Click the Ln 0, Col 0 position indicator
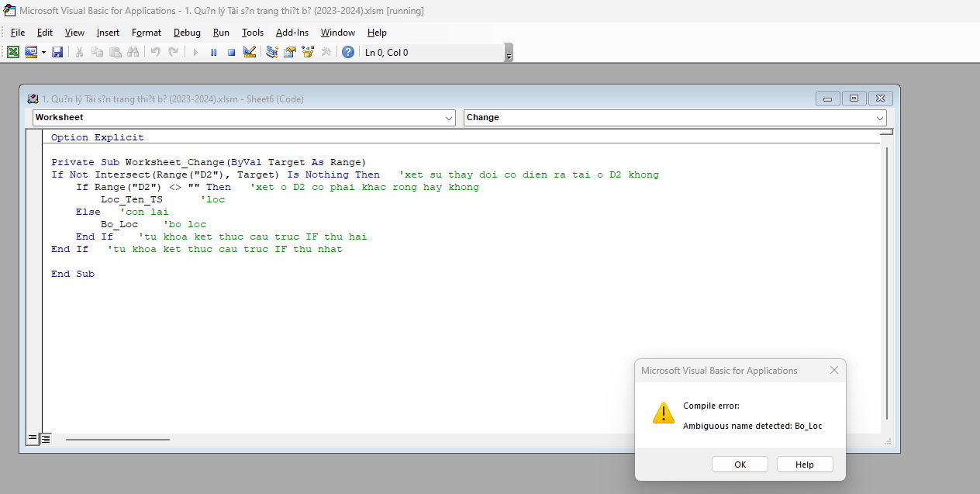This screenshot has width=980, height=494. (386, 53)
